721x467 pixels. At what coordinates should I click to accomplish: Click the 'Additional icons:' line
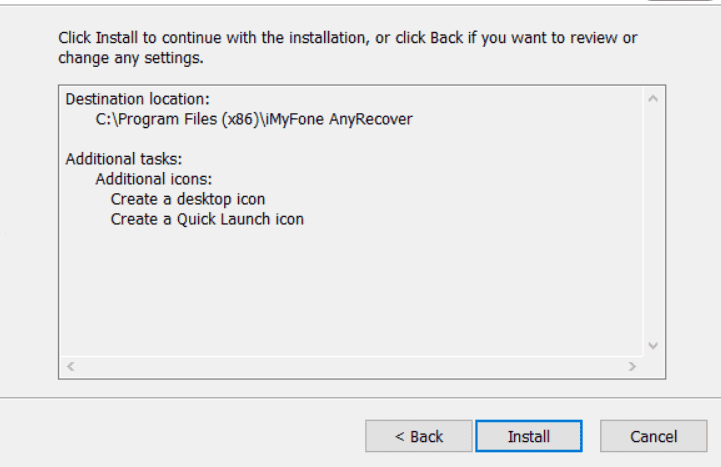154,179
